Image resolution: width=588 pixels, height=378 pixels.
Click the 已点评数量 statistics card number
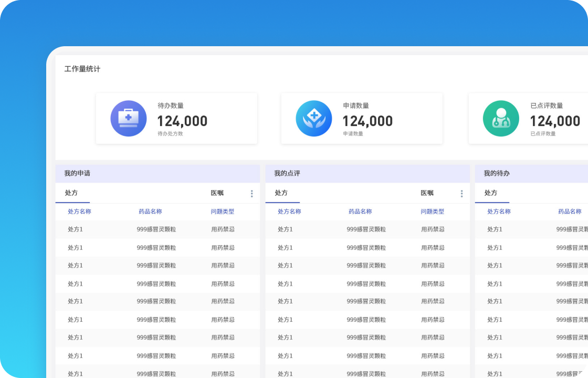point(555,121)
